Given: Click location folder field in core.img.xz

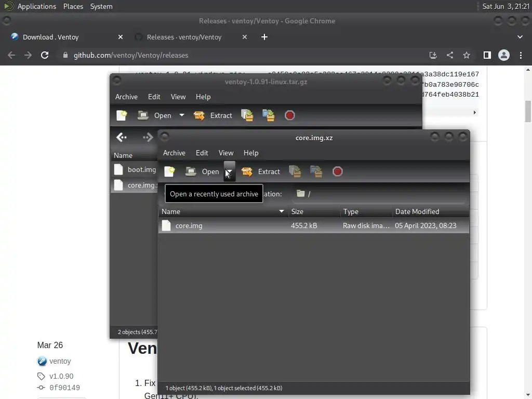Looking at the screenshot, I should coord(378,194).
